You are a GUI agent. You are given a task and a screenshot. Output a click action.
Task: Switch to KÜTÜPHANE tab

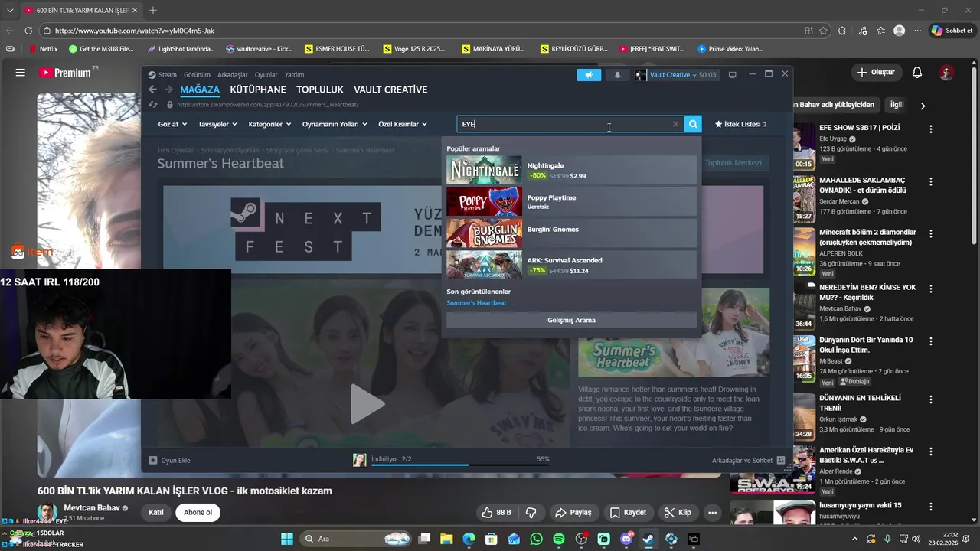(258, 90)
